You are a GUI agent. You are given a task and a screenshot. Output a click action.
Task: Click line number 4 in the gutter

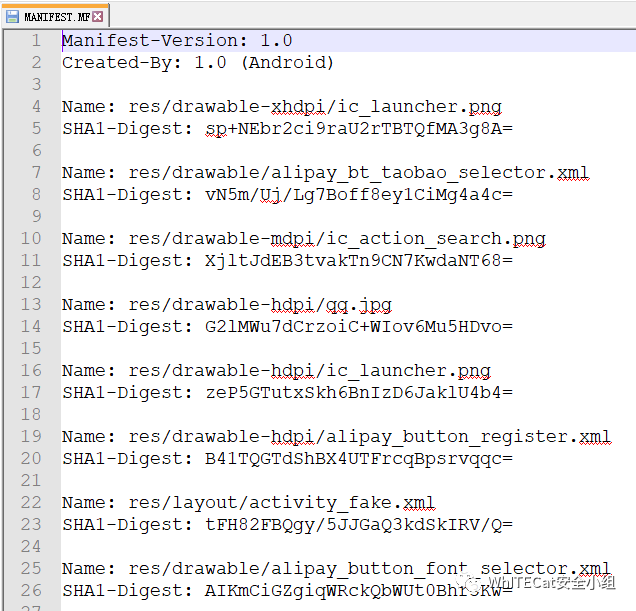(37, 107)
